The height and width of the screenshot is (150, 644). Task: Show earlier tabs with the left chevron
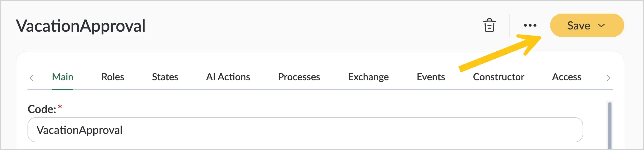[31, 78]
